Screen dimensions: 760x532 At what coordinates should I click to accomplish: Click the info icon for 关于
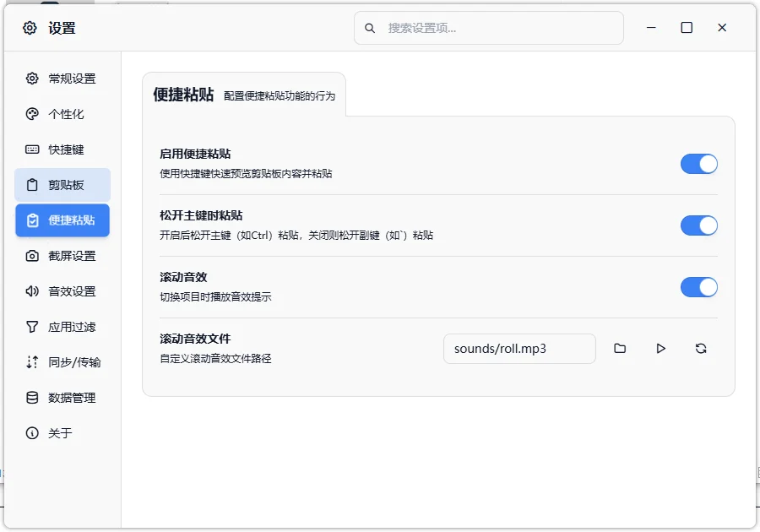32,432
